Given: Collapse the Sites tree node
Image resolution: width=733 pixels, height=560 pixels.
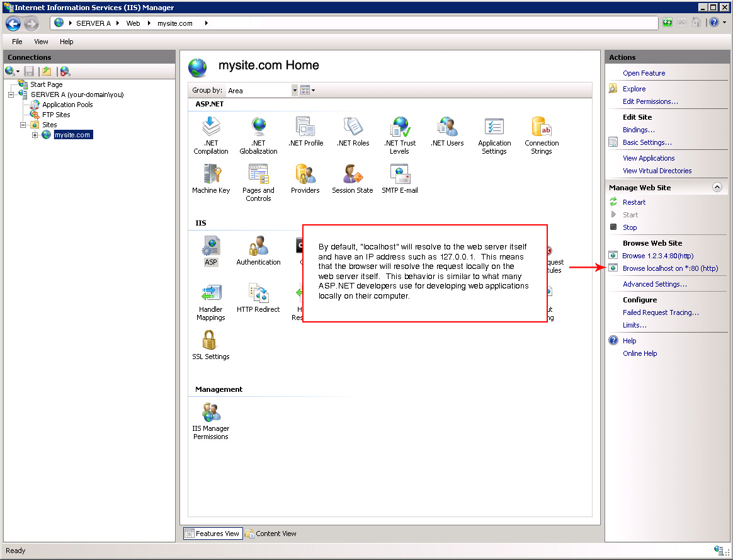Looking at the screenshot, I should [x=23, y=125].
